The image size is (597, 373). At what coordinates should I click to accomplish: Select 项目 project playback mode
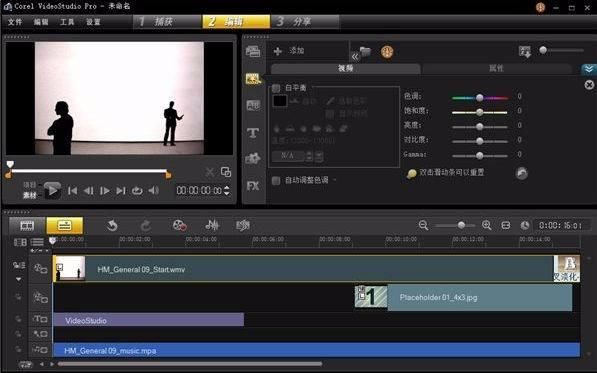[30, 185]
